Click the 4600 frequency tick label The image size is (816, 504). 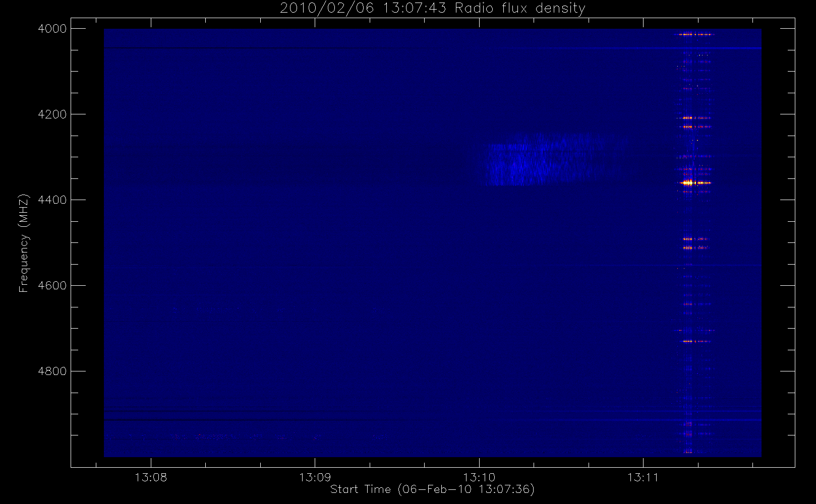52,286
